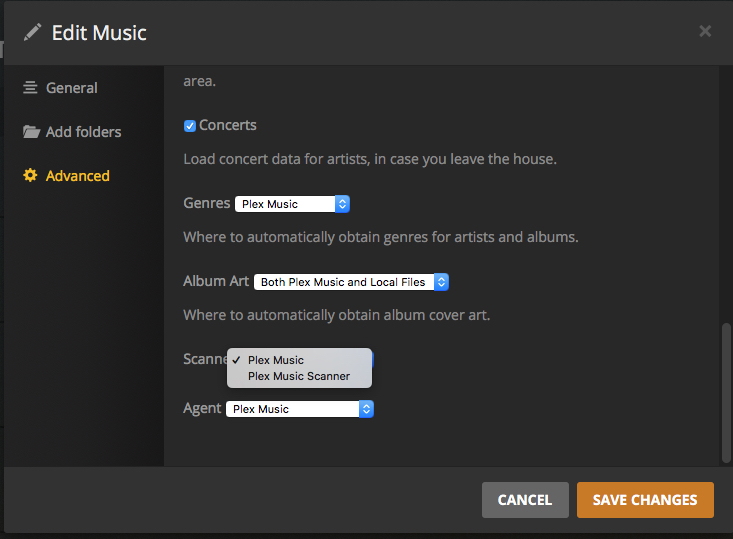Click the Edit Music title
Image resolution: width=733 pixels, height=539 pixels.
[x=99, y=33]
